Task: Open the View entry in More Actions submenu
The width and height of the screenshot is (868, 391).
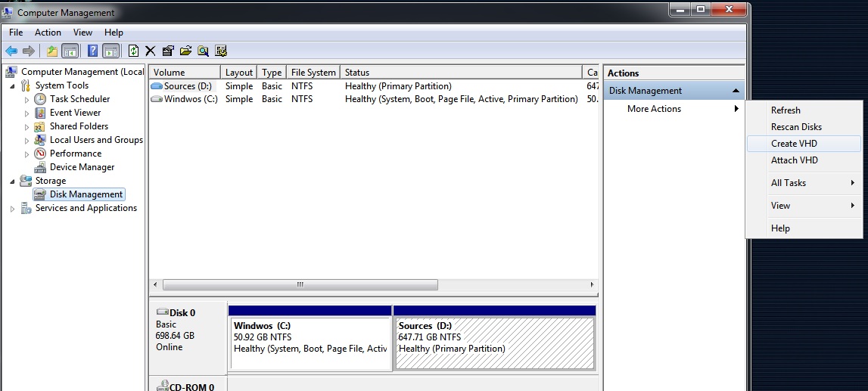Action: (x=804, y=205)
